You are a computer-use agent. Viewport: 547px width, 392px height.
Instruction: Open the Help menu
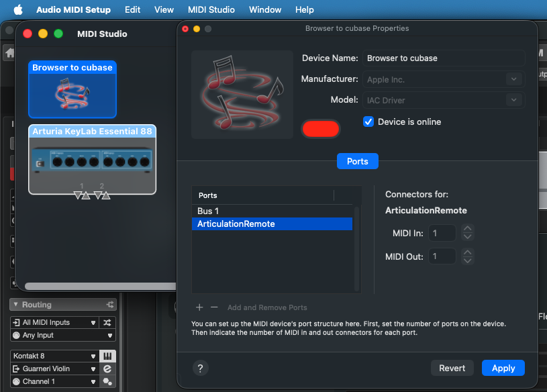coord(305,10)
